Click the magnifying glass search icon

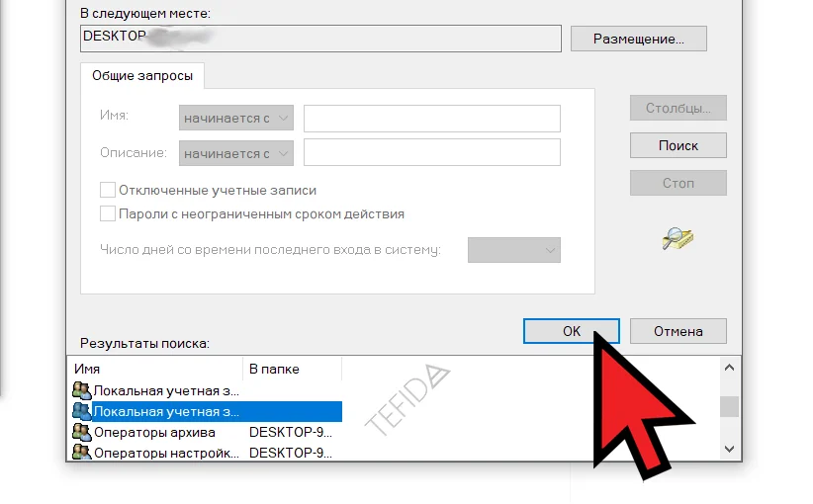(x=677, y=238)
